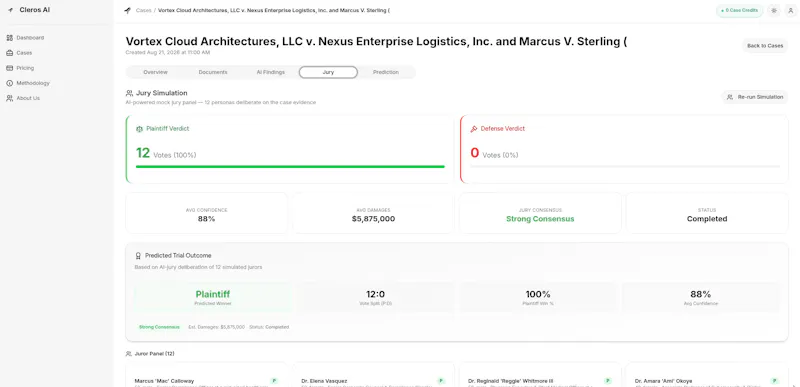Click the Avg Damages $5,875,000 value

373,219
